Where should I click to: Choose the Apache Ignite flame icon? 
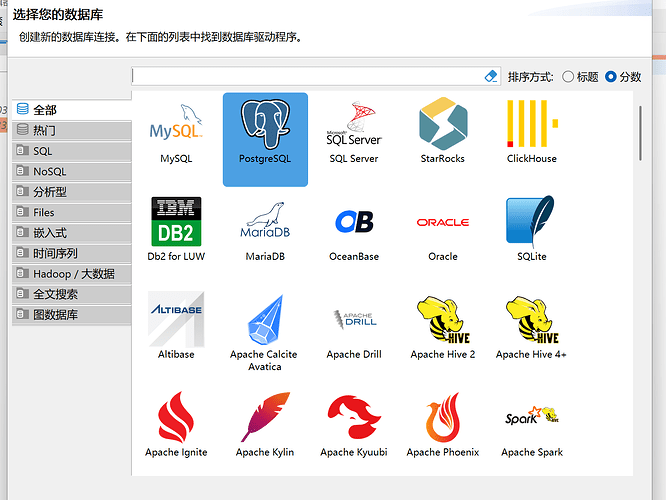pos(176,417)
